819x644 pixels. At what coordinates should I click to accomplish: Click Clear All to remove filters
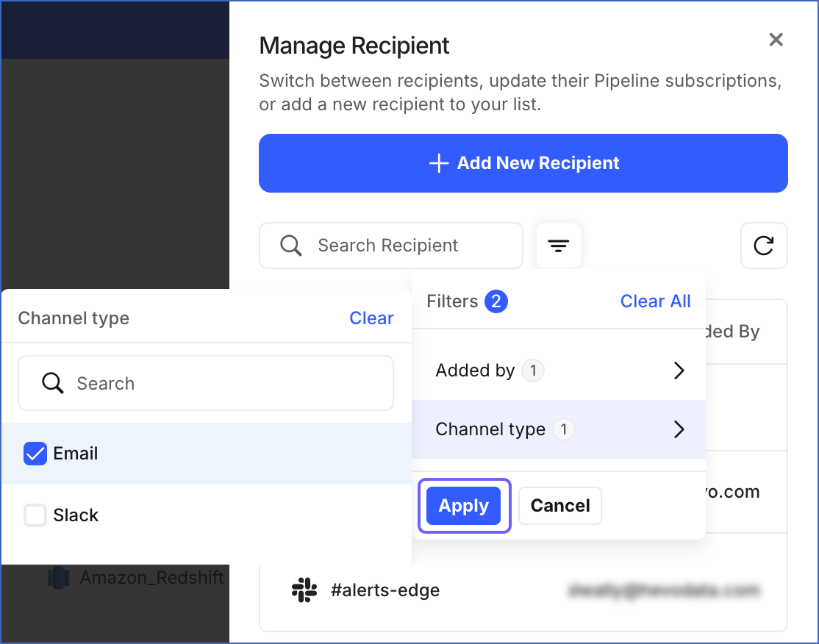[655, 301]
